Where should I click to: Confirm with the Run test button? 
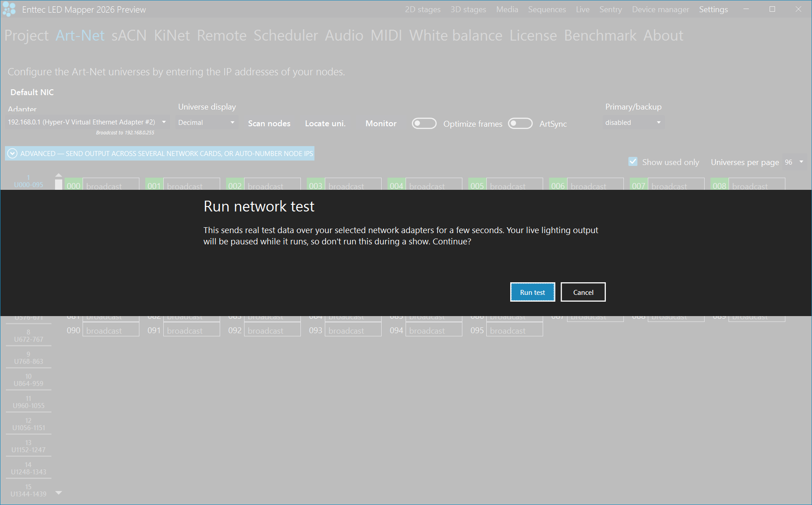click(532, 292)
